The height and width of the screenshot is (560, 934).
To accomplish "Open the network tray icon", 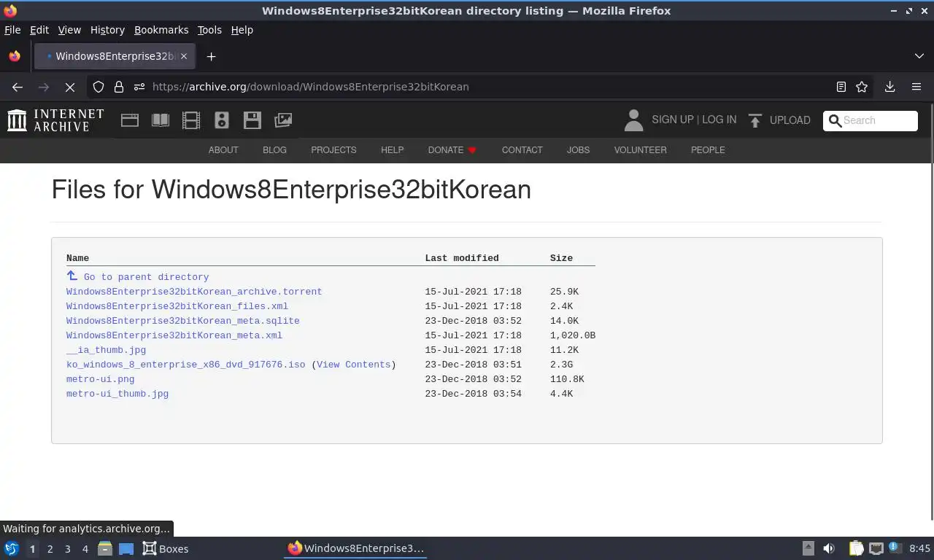I will coord(876,548).
